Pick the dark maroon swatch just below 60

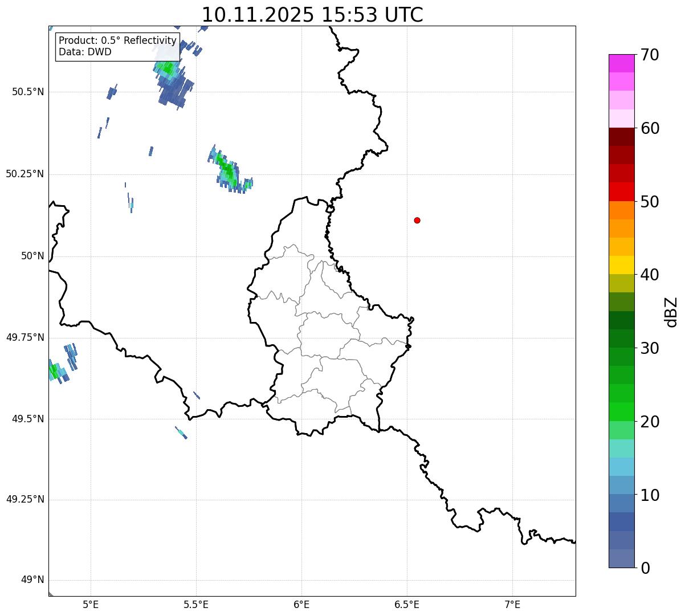621,137
